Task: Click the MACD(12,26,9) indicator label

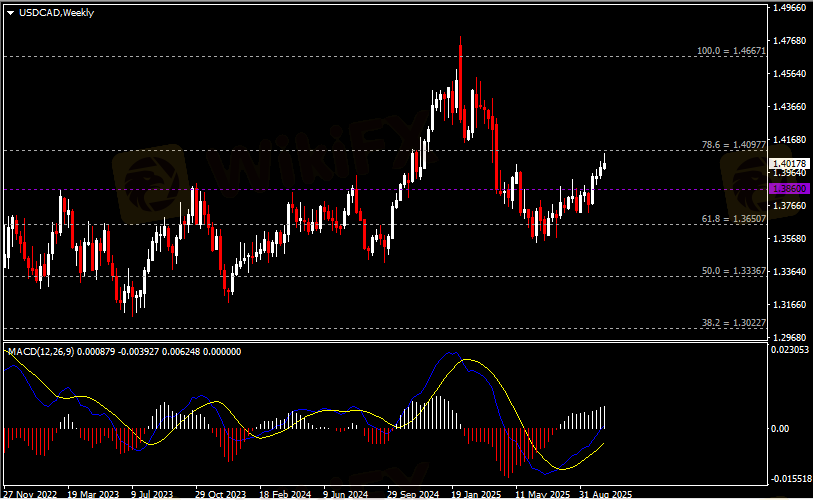Action: [41, 352]
